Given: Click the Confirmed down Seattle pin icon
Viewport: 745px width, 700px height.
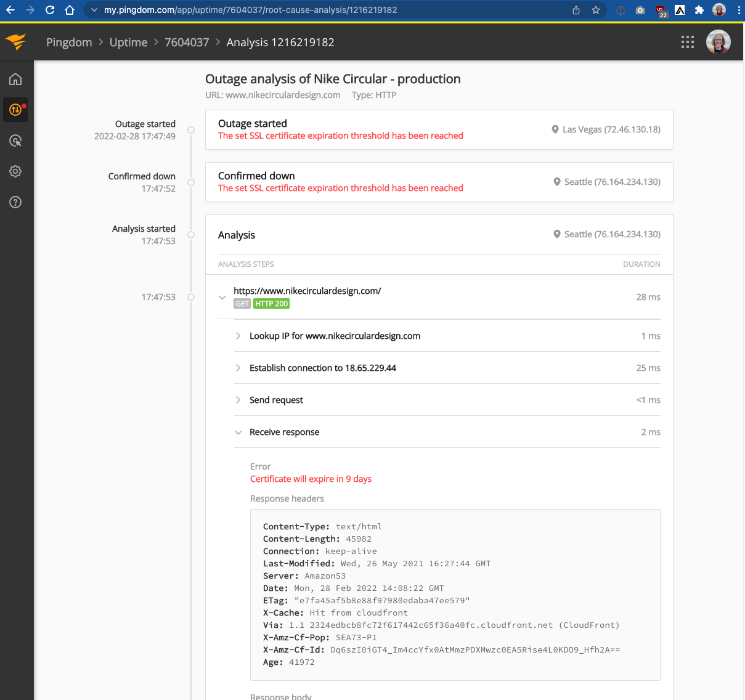Looking at the screenshot, I should coord(557,182).
